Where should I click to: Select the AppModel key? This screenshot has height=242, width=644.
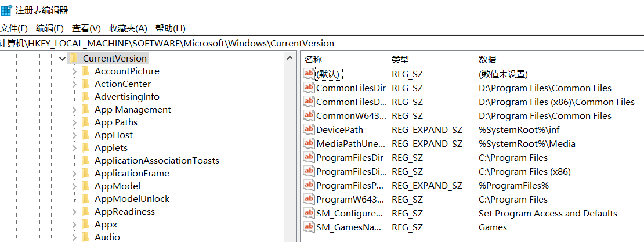117,186
